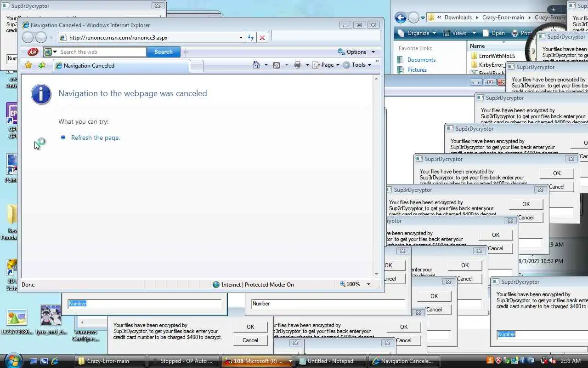Switch to Crazy-Error-main taskbar button
Viewport: 588px width, 368px height.
(x=110, y=361)
